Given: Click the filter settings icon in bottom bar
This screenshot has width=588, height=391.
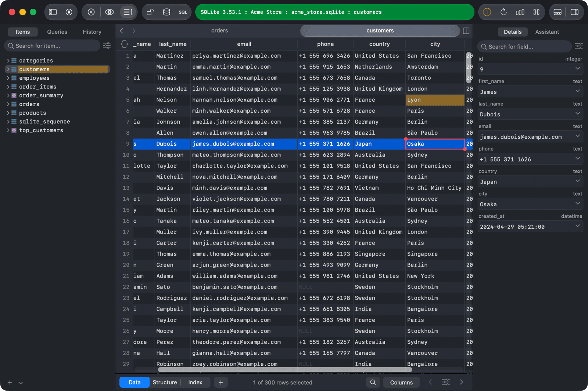Looking at the screenshot, I should coord(446,382).
